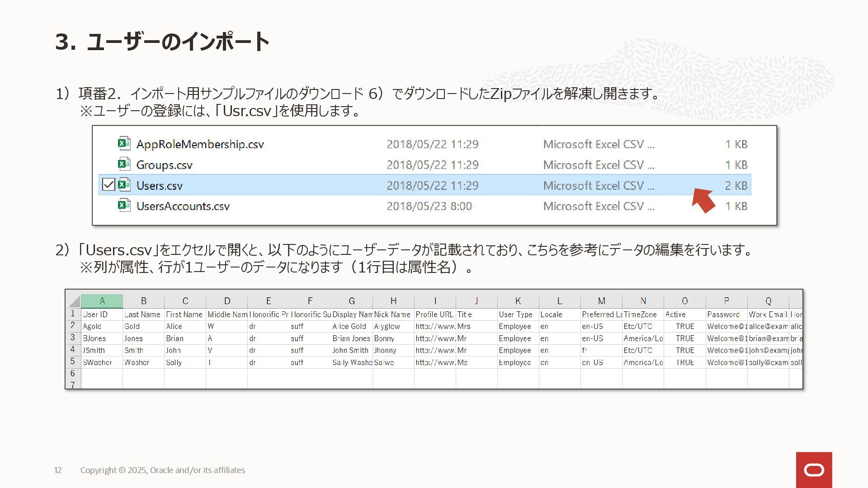Viewport: 868px width, 488px height.
Task: Click the Brian first name cell
Action: pos(185,338)
